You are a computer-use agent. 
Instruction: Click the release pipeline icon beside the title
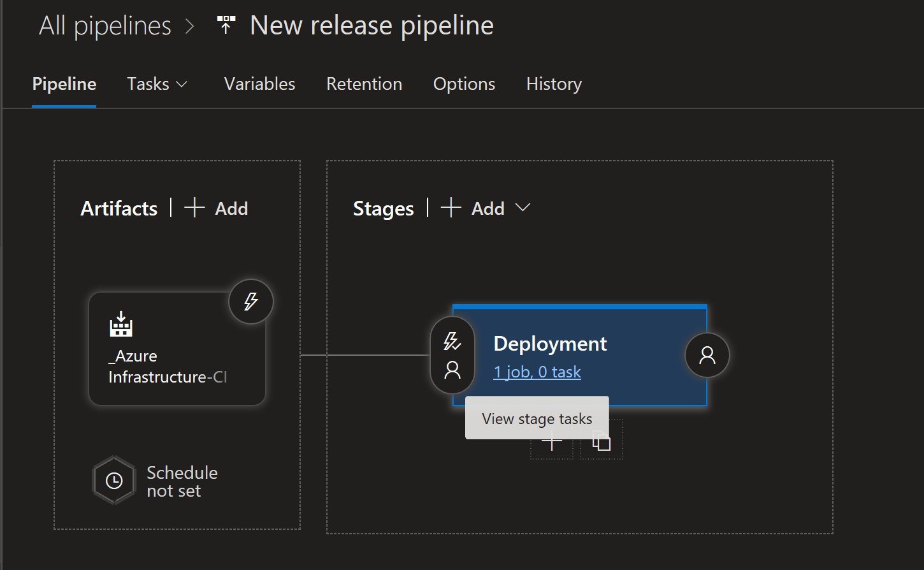(226, 26)
